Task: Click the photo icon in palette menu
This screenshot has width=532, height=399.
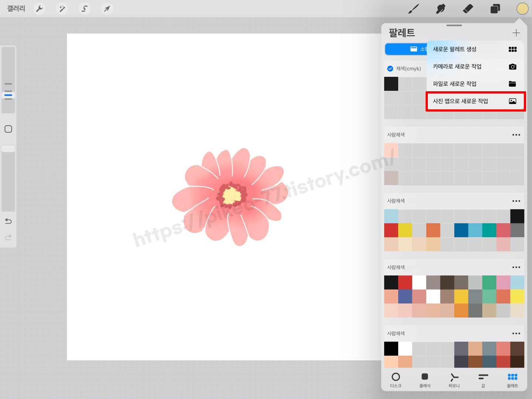Action: click(x=512, y=101)
